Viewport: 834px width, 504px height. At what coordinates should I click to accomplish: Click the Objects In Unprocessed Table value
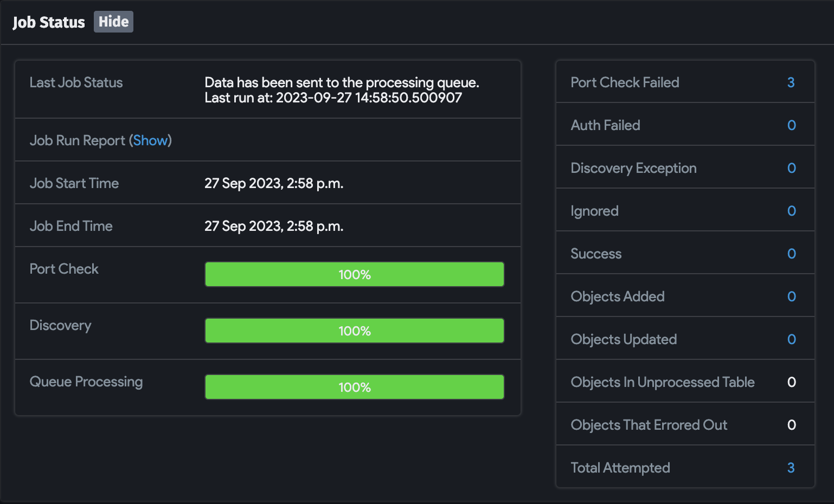pyautogui.click(x=791, y=382)
